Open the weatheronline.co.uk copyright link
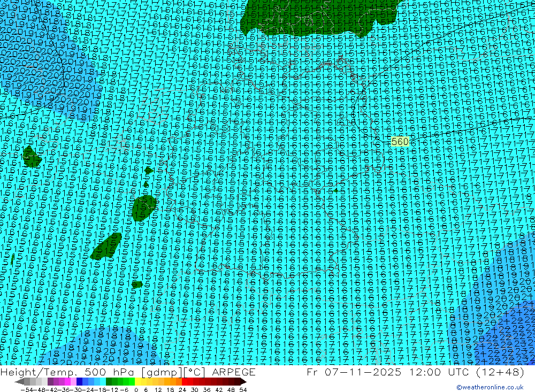 coord(490,387)
